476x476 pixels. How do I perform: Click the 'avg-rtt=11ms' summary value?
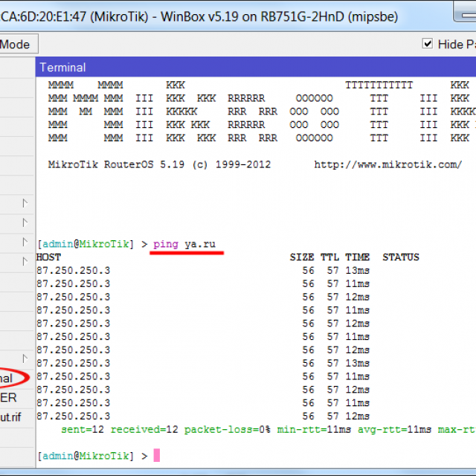pos(394,430)
